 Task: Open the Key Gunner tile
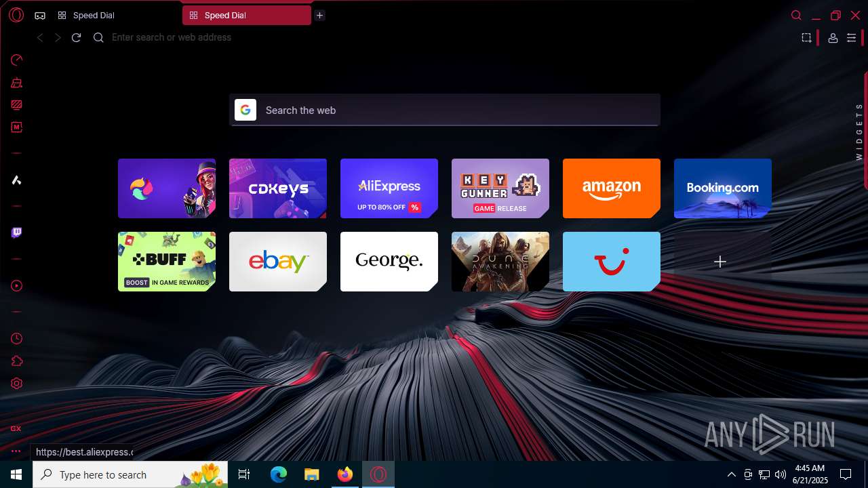coord(500,188)
